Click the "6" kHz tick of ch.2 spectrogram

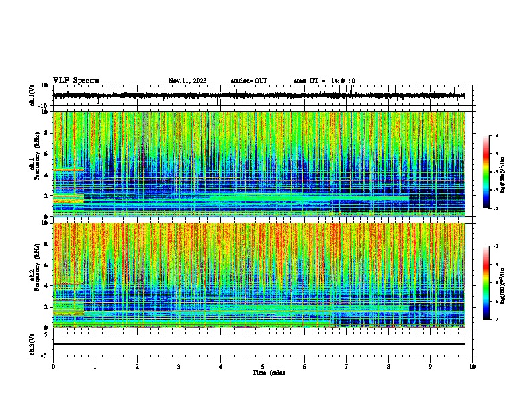pyautogui.click(x=47, y=265)
